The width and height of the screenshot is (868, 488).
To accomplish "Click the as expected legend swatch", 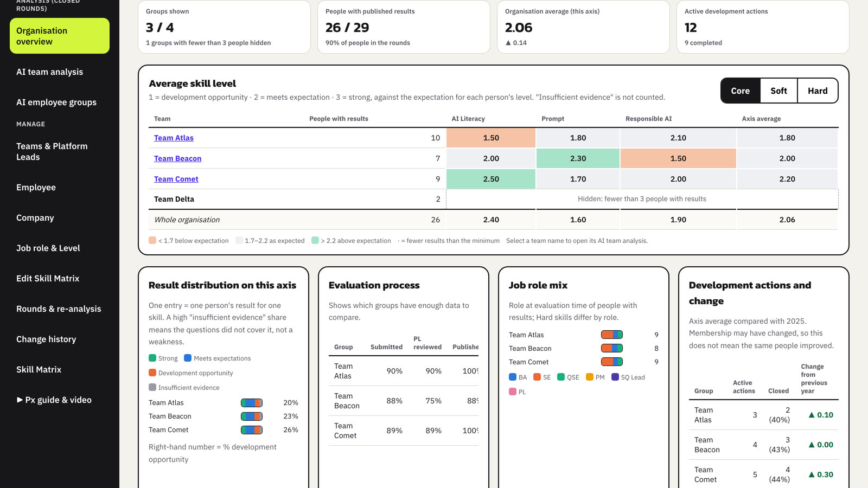I will coord(239,240).
